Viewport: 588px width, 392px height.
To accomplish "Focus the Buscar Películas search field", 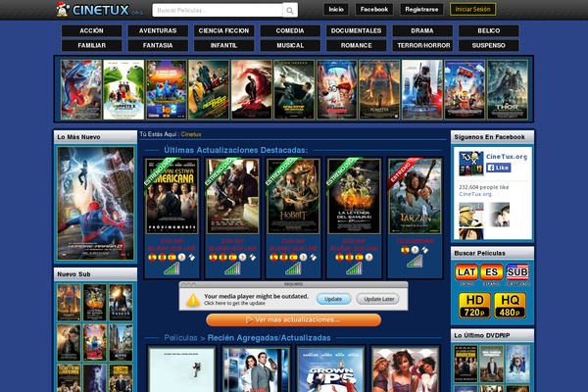I will [x=218, y=11].
